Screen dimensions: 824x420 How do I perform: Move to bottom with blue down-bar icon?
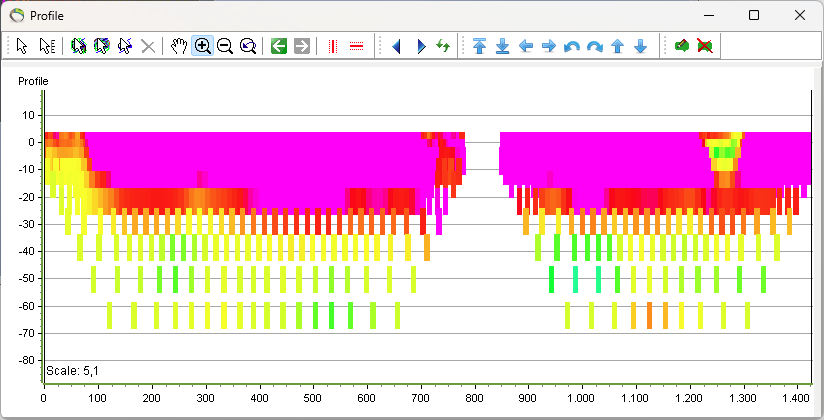502,46
